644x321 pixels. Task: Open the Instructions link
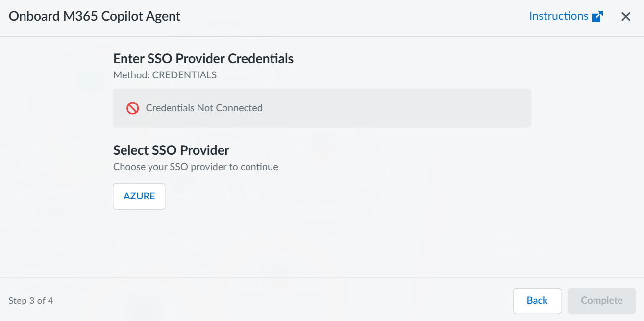[x=559, y=16]
